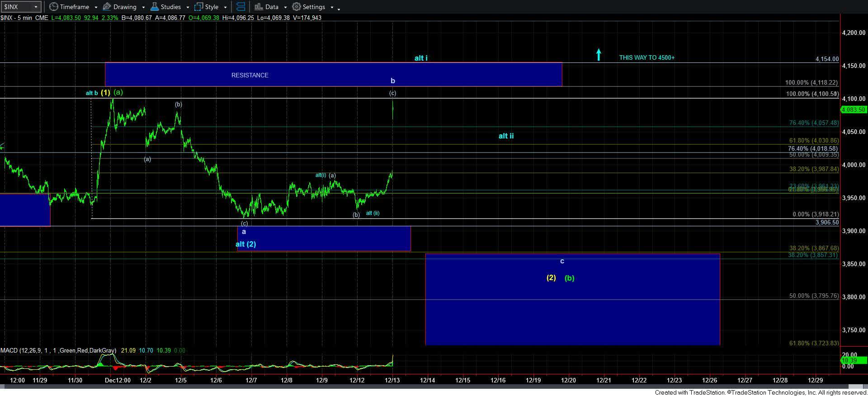Click the blue stacked panels toolbar icon
This screenshot has height=396, width=868.
pos(241,7)
